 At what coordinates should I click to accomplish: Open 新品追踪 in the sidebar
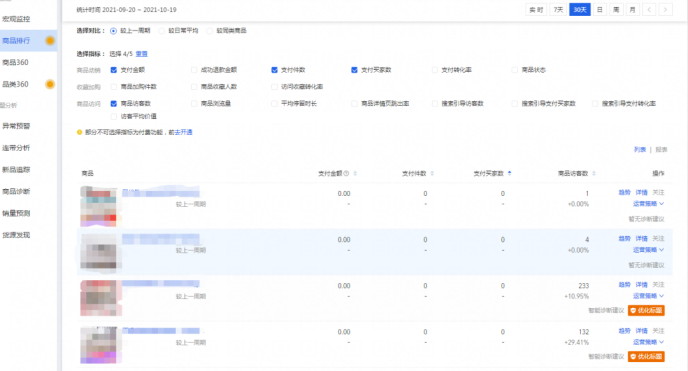(x=16, y=169)
